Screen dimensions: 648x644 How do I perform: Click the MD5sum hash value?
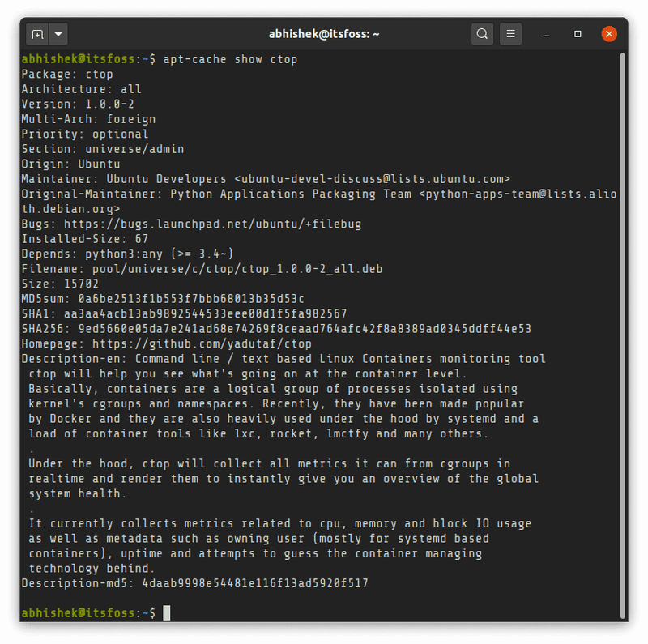192,299
